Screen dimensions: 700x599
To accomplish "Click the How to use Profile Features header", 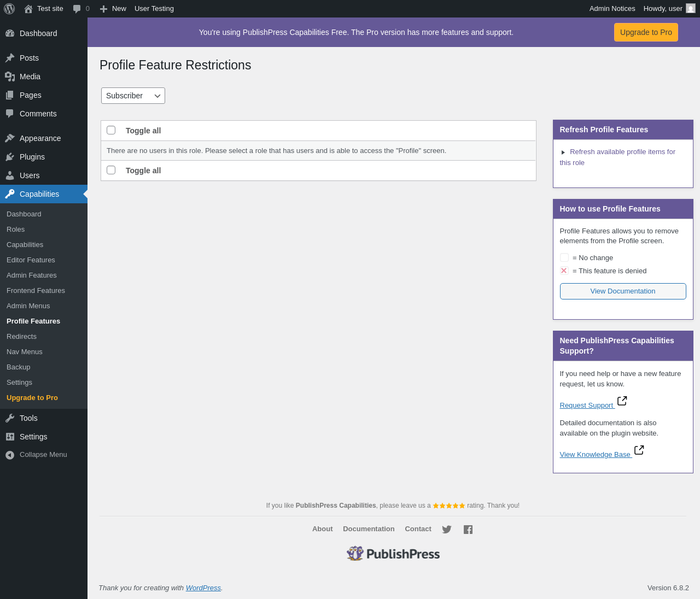I will click(x=623, y=209).
